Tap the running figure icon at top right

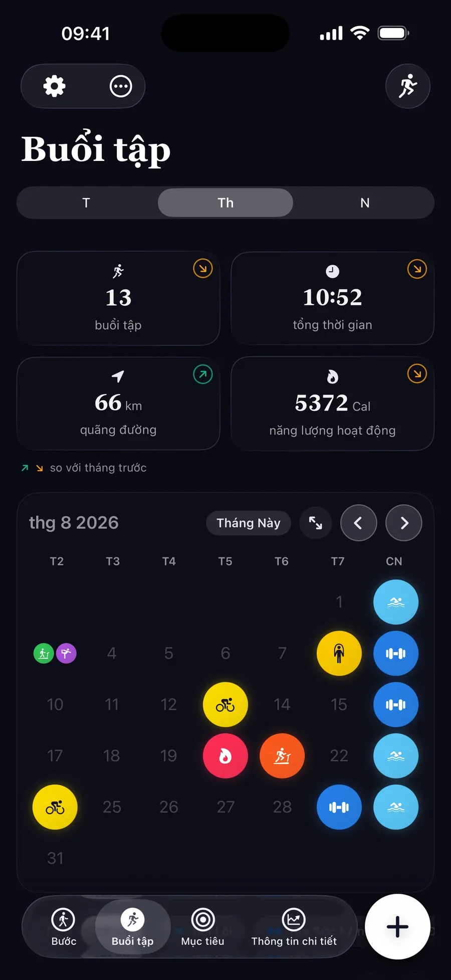click(x=408, y=86)
